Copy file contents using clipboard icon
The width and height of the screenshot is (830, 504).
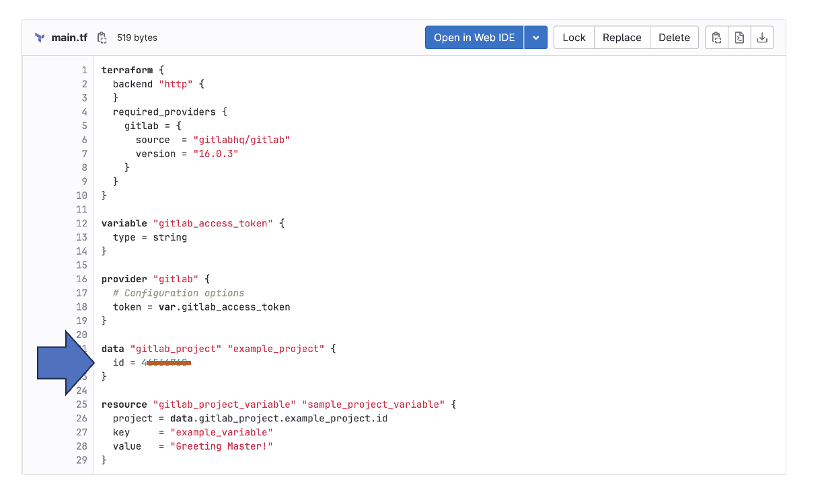point(716,38)
